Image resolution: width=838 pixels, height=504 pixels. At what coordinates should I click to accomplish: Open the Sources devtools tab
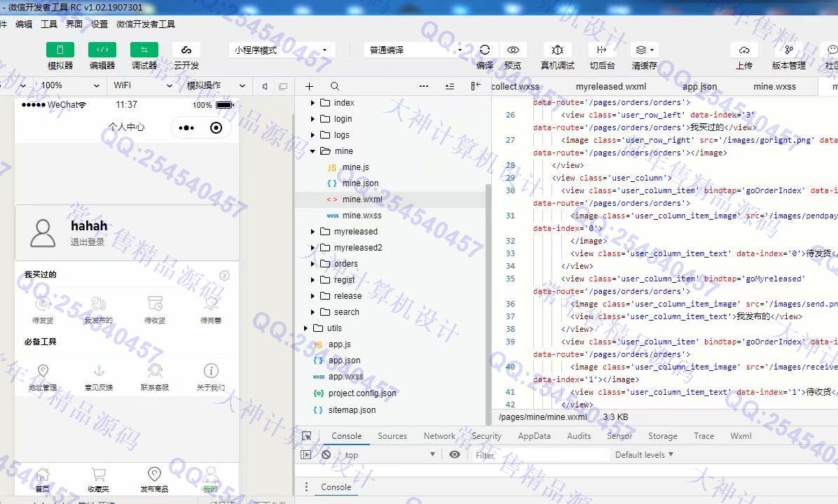tap(392, 435)
